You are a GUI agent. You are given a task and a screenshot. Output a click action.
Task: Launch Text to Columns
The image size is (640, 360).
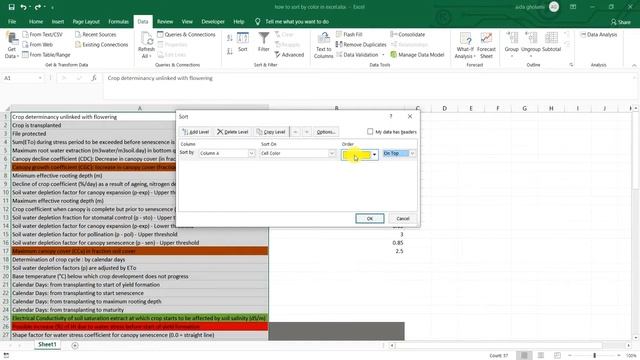[x=324, y=45]
